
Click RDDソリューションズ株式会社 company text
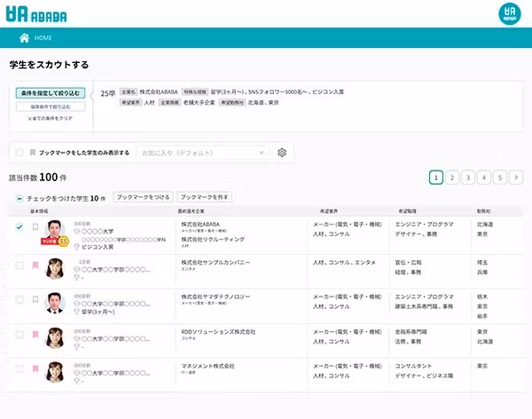click(218, 332)
